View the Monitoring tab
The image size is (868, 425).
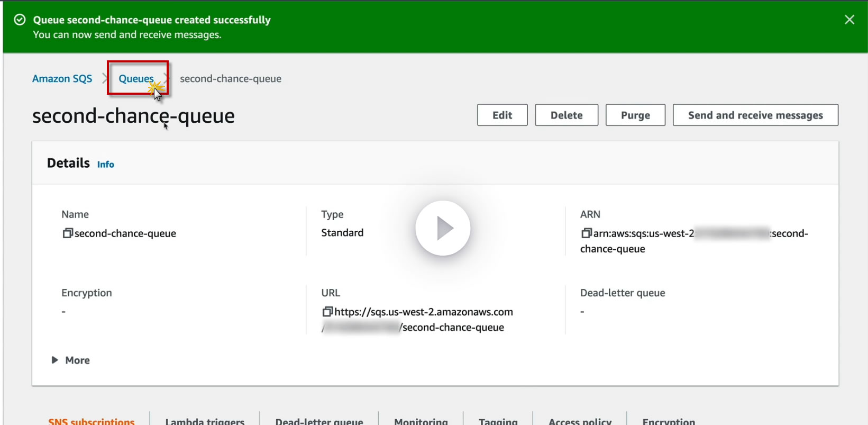click(421, 421)
